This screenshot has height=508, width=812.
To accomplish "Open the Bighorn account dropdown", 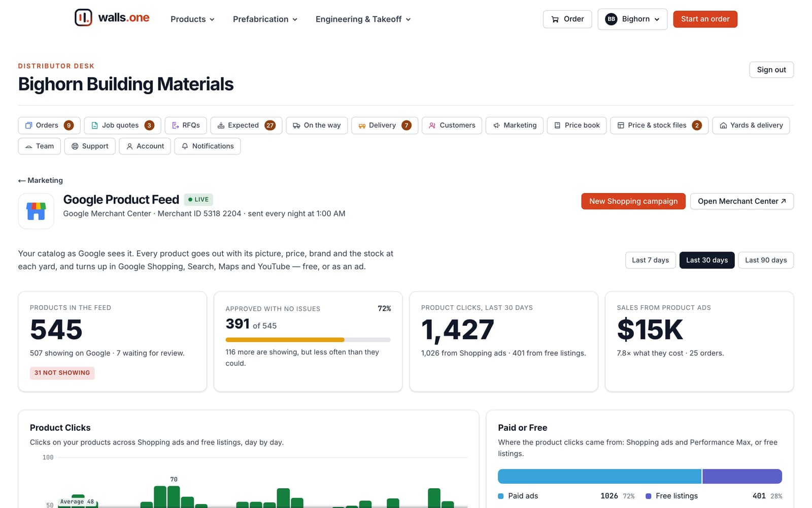I will click(632, 19).
